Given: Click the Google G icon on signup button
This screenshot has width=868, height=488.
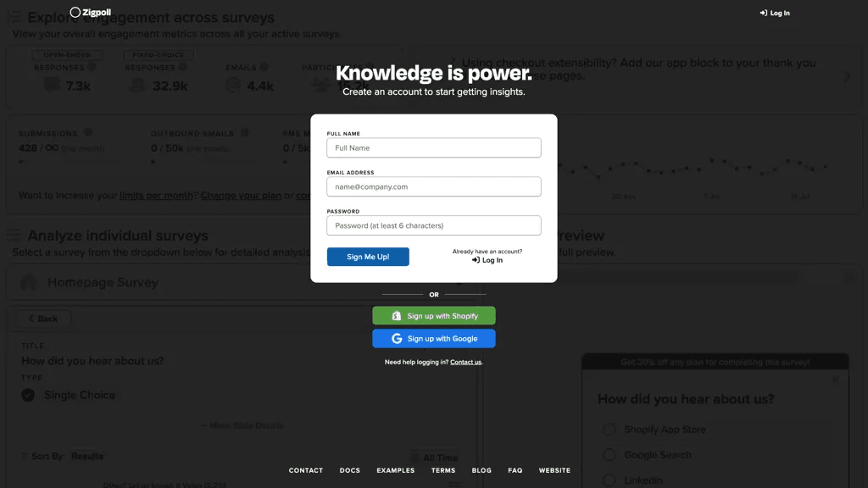Looking at the screenshot, I should 397,339.
